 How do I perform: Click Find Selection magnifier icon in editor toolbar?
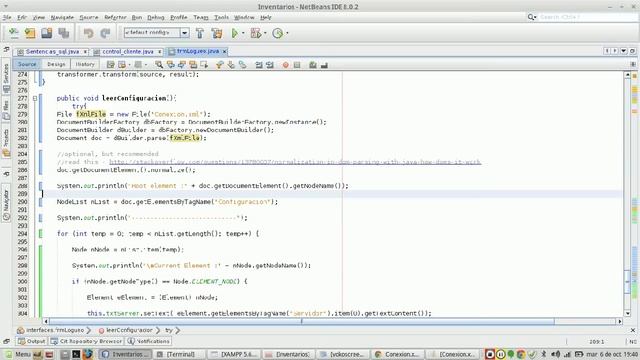[159, 65]
